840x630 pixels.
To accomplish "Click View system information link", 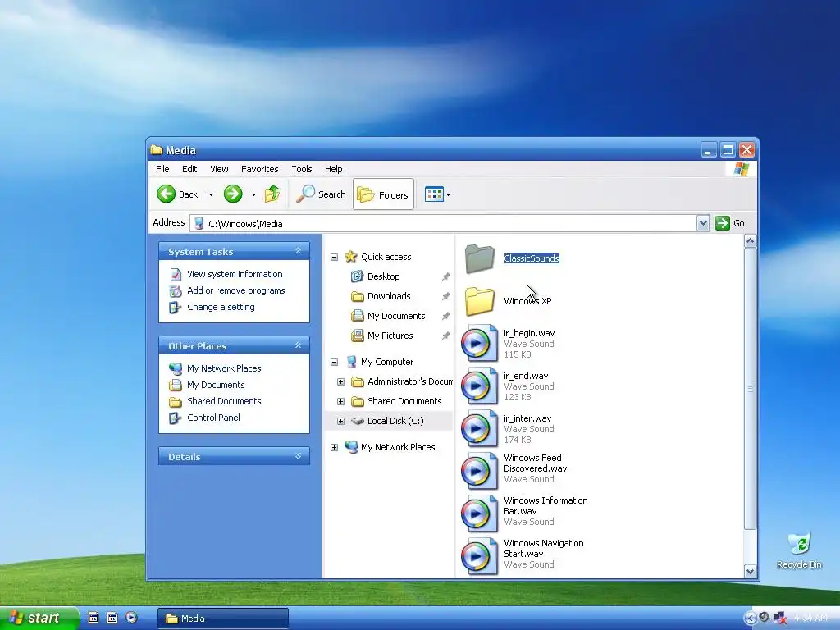I will click(235, 274).
